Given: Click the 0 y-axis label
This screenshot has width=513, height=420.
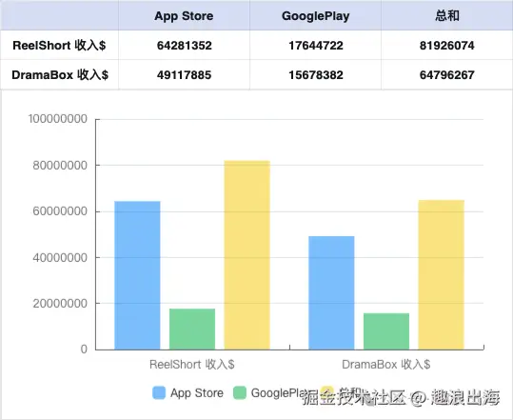Looking at the screenshot, I should [x=84, y=350].
